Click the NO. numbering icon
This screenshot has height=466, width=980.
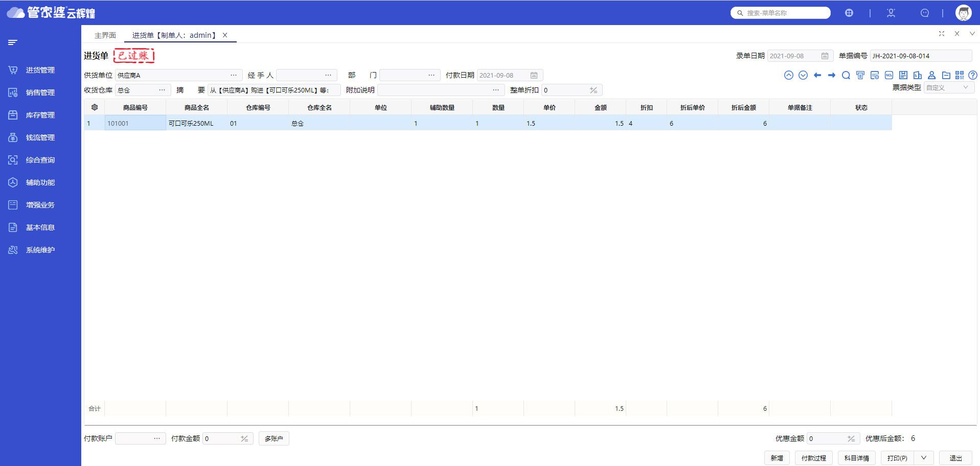click(889, 75)
